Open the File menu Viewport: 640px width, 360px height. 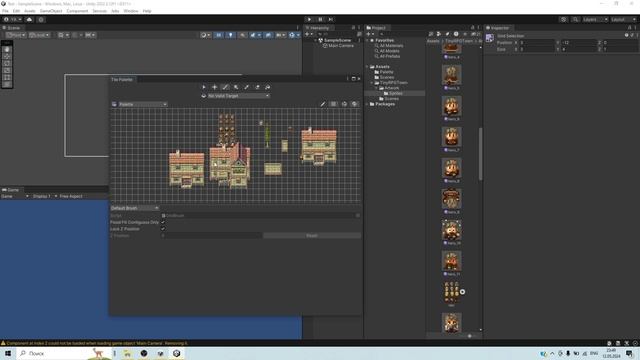pos(5,11)
